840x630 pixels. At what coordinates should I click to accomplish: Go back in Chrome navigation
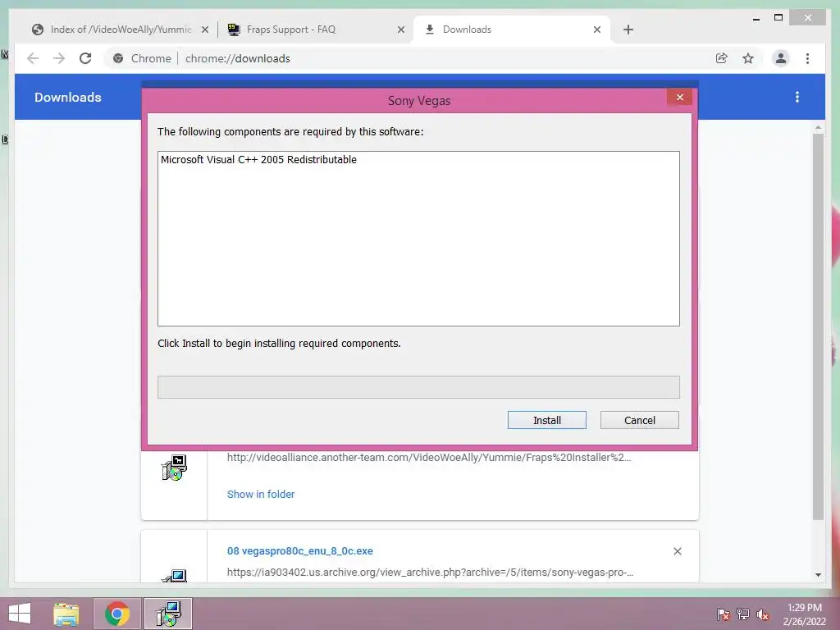pyautogui.click(x=33, y=58)
